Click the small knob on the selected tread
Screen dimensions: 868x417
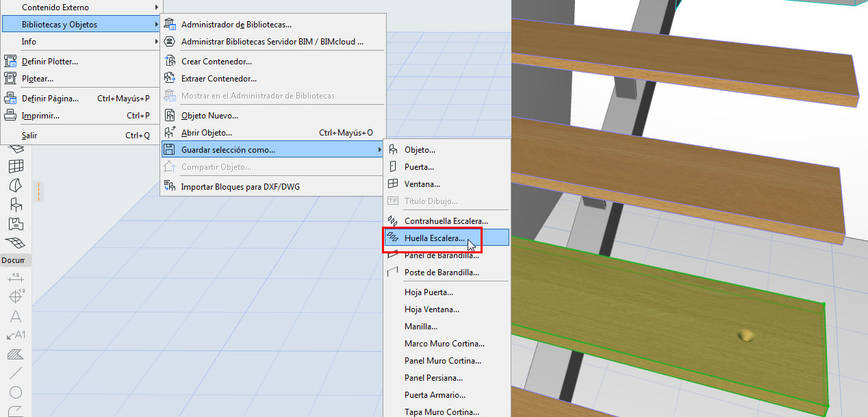(x=747, y=336)
